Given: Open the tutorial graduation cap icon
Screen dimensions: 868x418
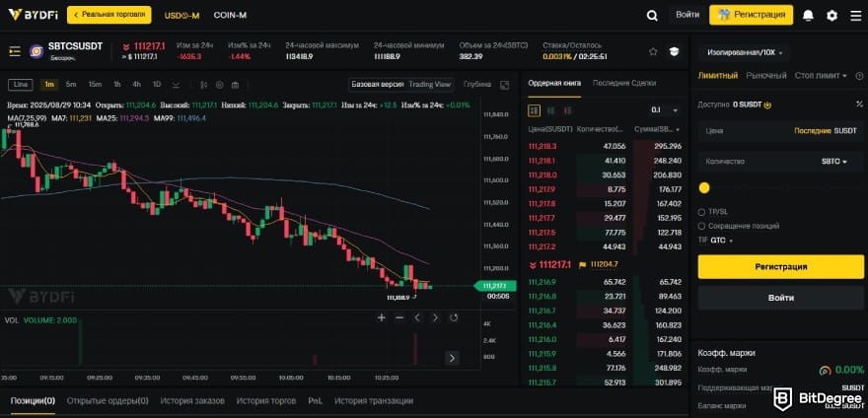Looking at the screenshot, I should [x=674, y=51].
